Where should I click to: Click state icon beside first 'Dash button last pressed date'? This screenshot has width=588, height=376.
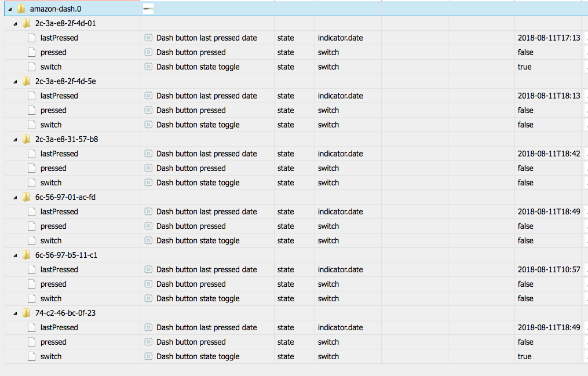[148, 38]
